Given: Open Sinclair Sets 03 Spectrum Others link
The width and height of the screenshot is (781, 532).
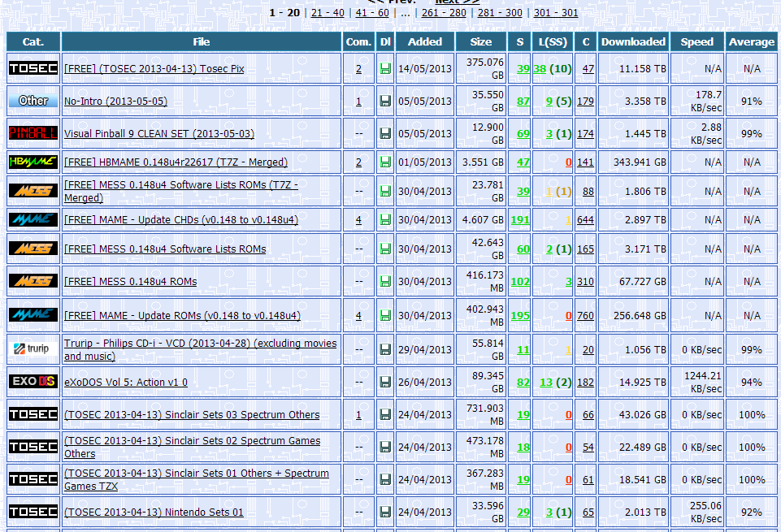Looking at the screenshot, I should click(x=192, y=414).
